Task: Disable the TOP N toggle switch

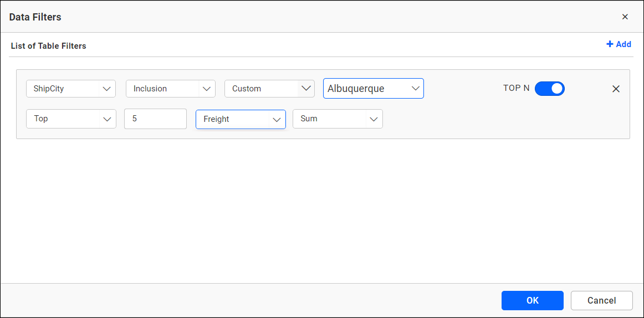Action: [x=549, y=89]
